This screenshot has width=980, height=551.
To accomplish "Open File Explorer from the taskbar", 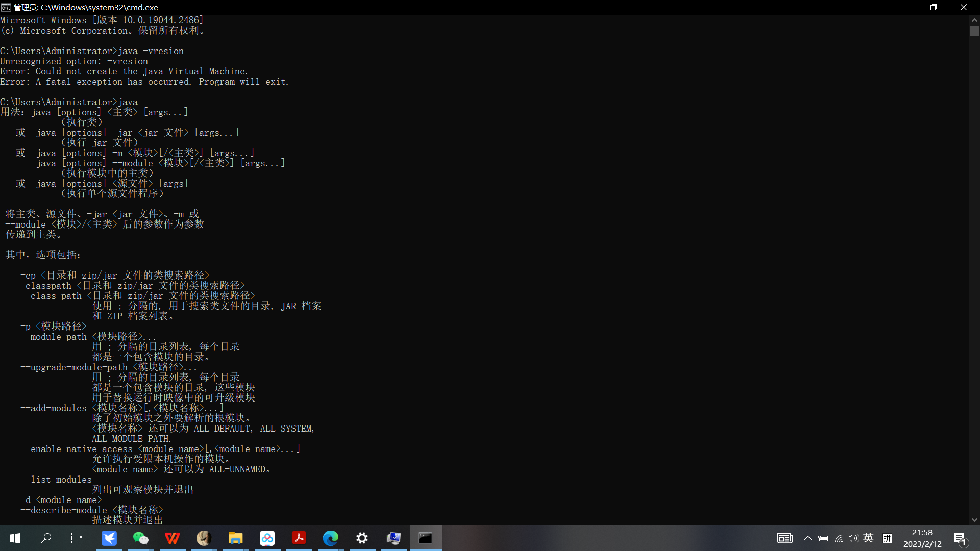I will pos(235,538).
